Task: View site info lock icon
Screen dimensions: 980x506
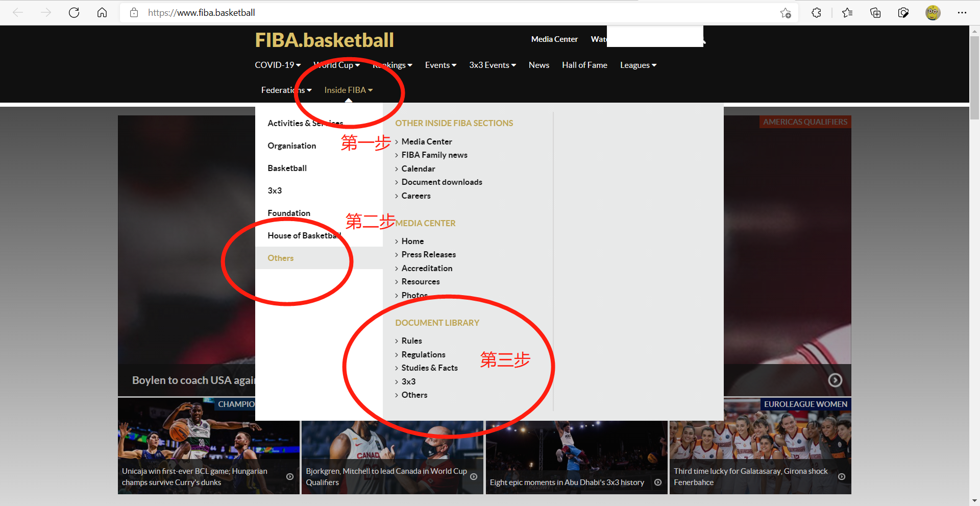Action: (134, 13)
